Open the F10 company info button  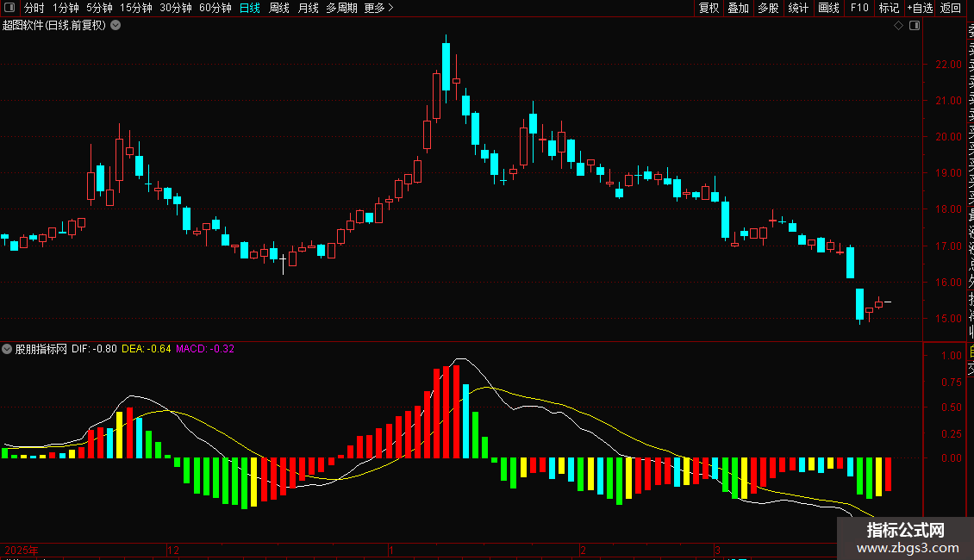pyautogui.click(x=859, y=8)
